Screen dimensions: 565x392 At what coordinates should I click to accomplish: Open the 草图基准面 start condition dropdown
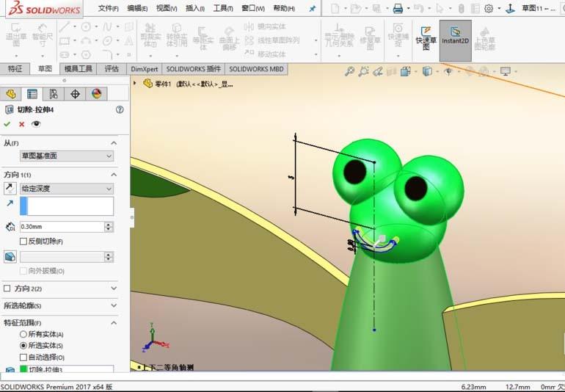67,156
